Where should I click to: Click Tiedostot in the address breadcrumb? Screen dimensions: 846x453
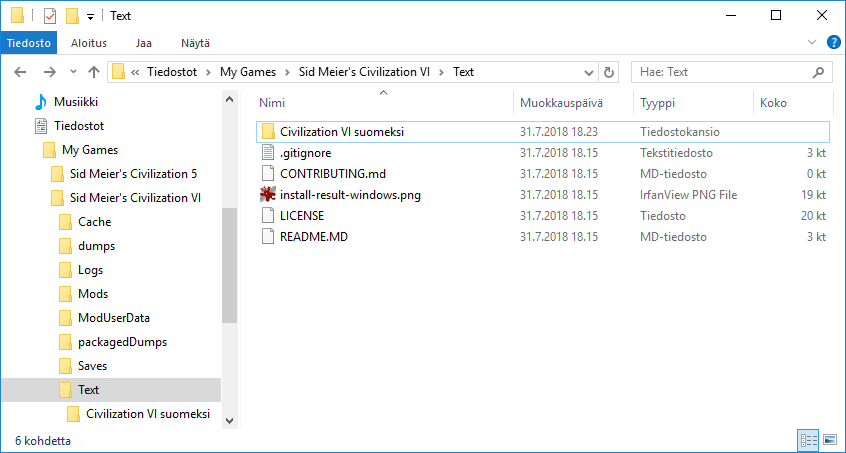click(x=172, y=72)
